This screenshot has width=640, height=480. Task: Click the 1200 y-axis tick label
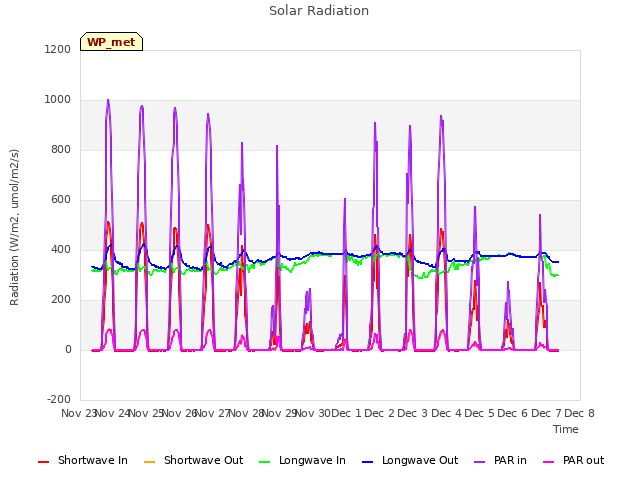pos(58,49)
